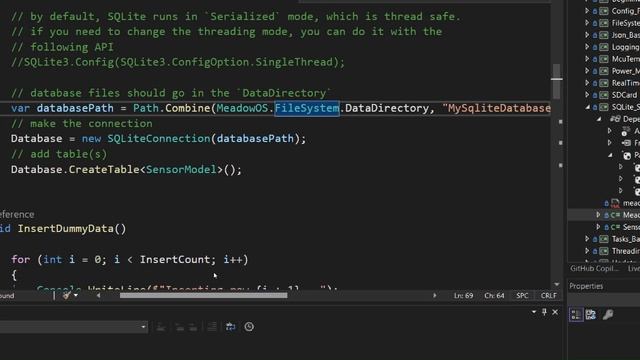Click the Properties panel title
640x360 pixels.
[586, 286]
